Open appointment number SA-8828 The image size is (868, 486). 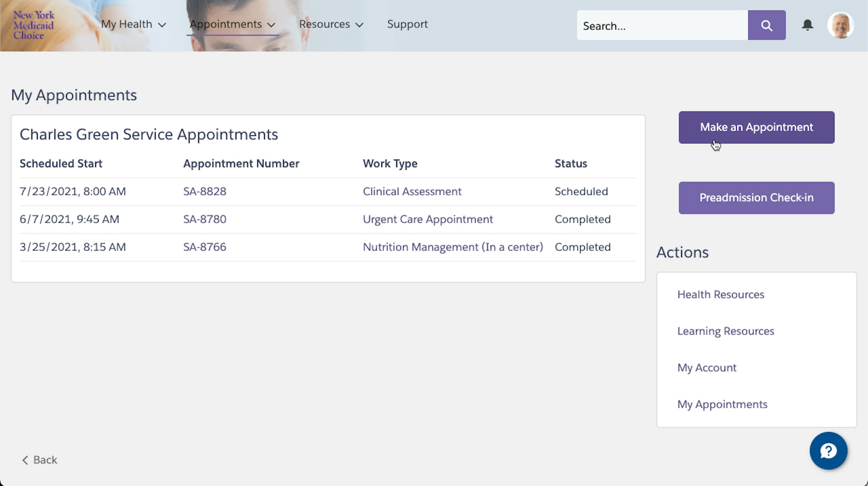tap(204, 191)
